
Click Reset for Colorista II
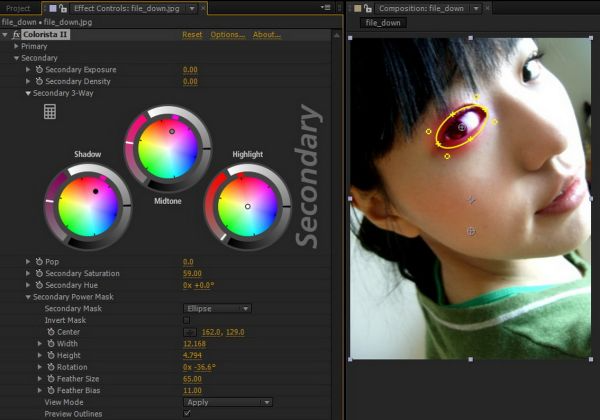tap(192, 35)
